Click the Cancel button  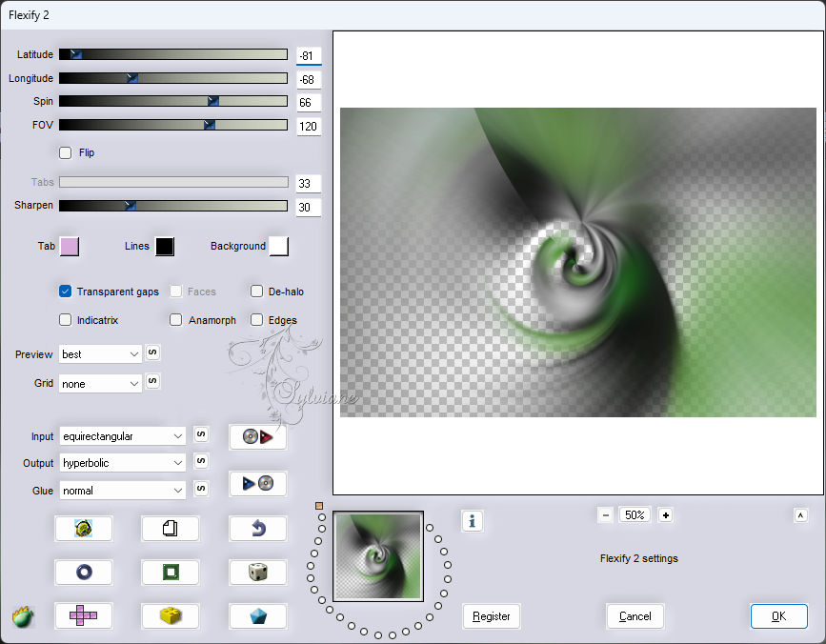[x=635, y=616]
